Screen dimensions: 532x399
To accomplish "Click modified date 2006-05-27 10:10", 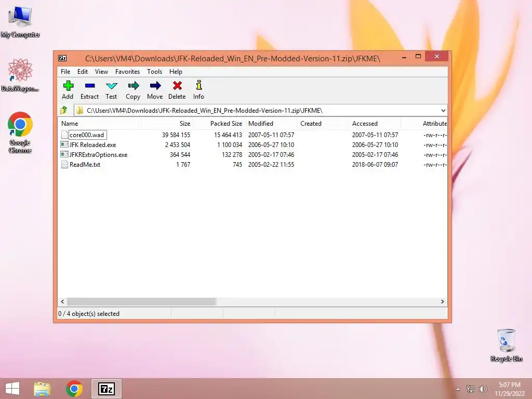I will point(271,144).
